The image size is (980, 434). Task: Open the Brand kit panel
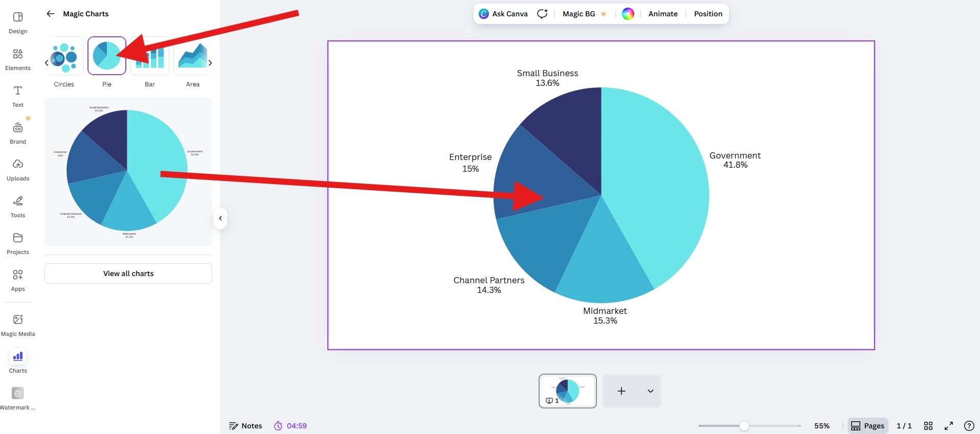(18, 133)
